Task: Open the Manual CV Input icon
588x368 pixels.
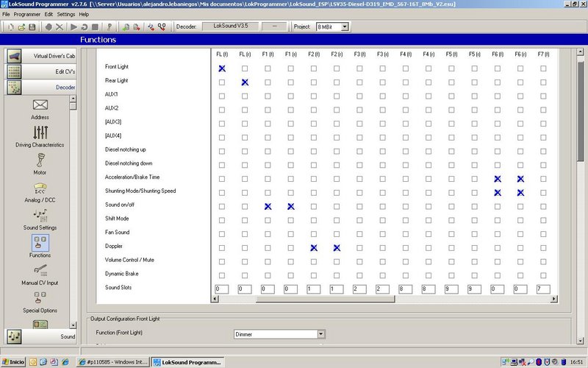Action: tap(40, 270)
